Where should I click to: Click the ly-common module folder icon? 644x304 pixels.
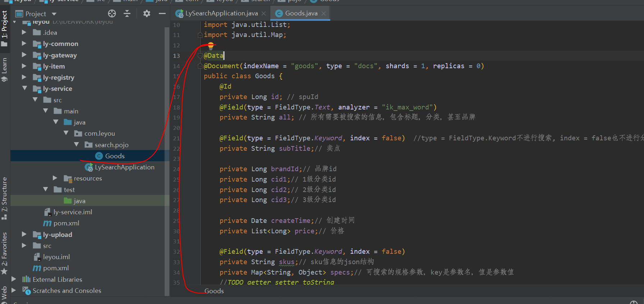tap(37, 44)
